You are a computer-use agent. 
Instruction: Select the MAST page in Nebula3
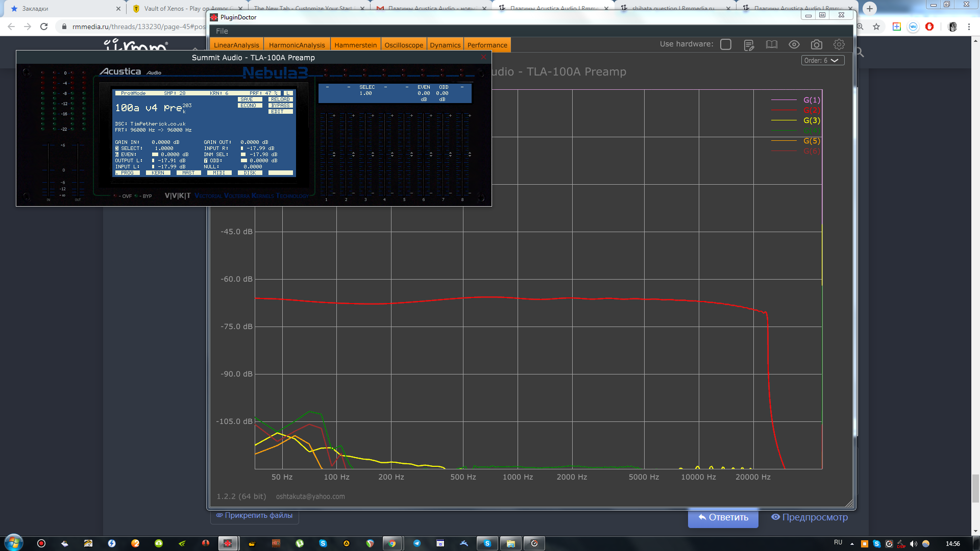(188, 173)
